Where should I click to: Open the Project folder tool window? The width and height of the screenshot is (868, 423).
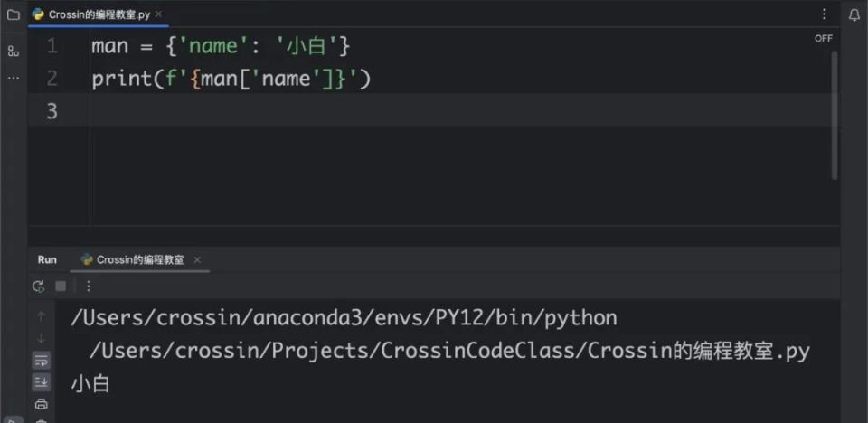[x=14, y=15]
